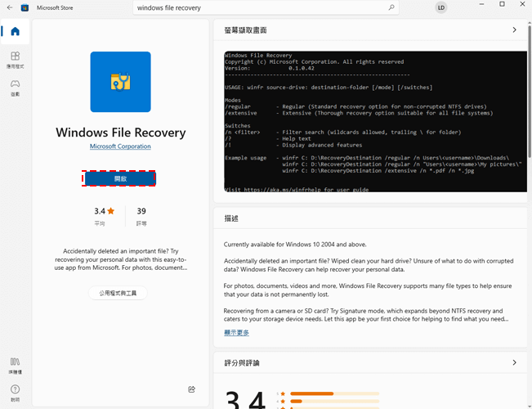Click the search magnifier icon
Image resolution: width=532 pixels, height=409 pixels.
click(391, 7)
